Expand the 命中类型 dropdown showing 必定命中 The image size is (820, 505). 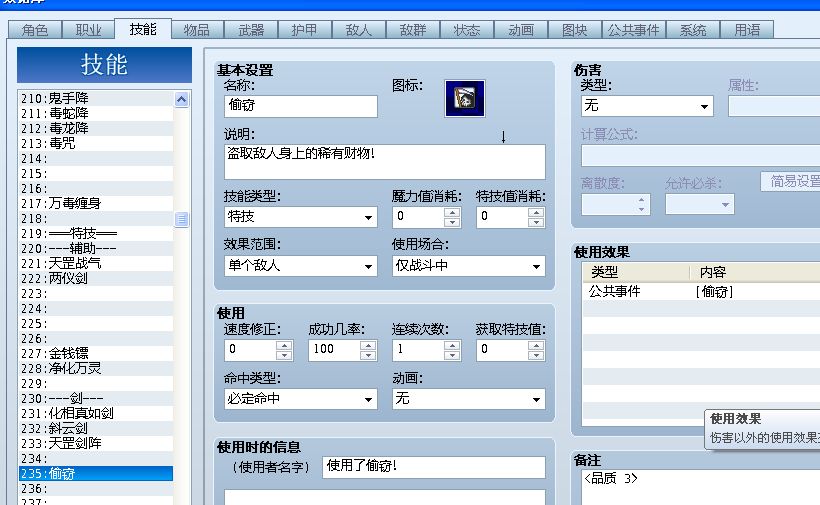tap(301, 399)
